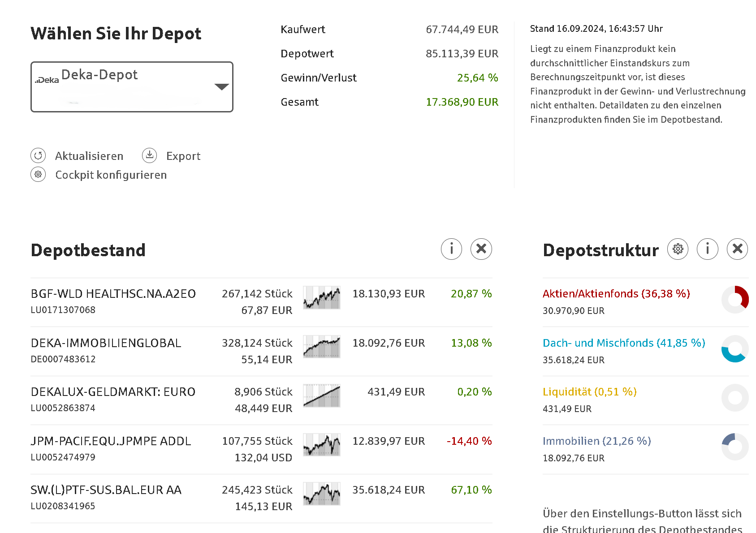The height and width of the screenshot is (533, 756).
Task: Open the DEKALUX-GELDMARKT: EURO chart thumbnail
Action: (x=321, y=395)
